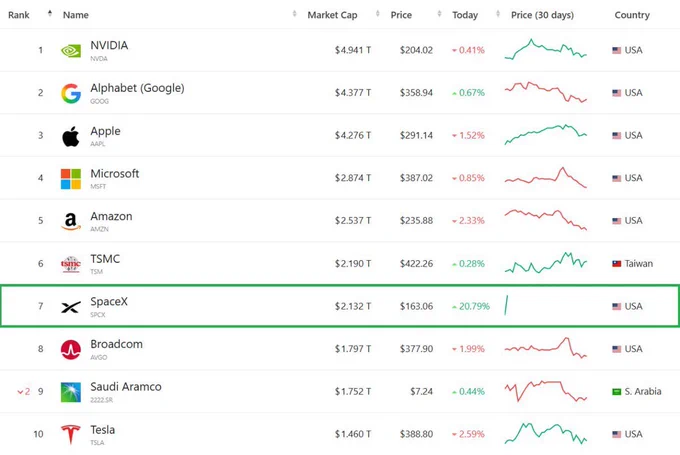Click the Today column header
The image size is (680, 455).
(x=465, y=15)
